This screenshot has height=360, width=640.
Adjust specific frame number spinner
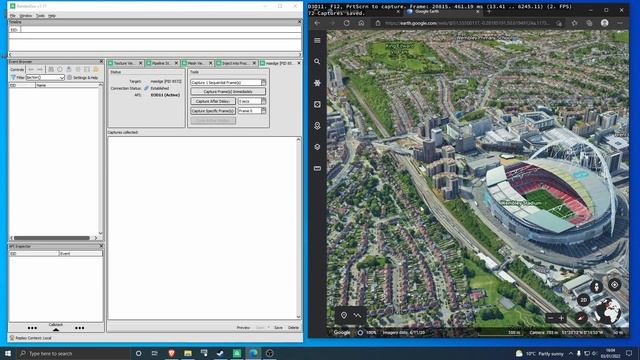[263, 111]
